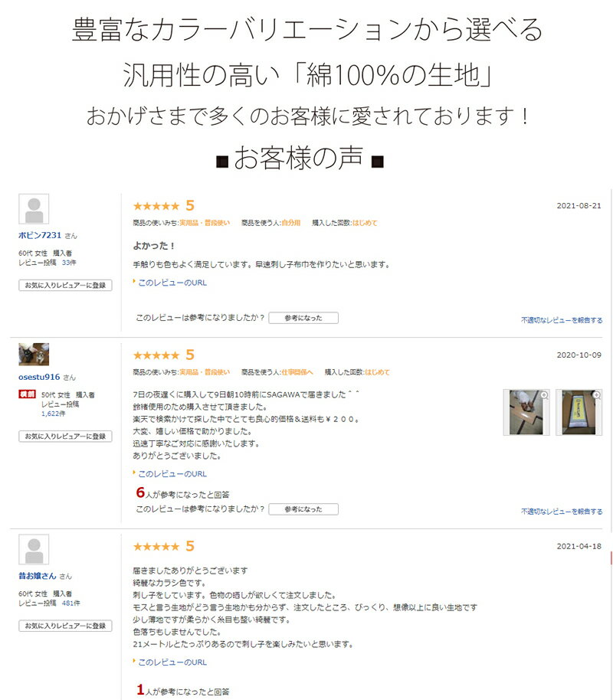Click the red 殿堂 badge icon
The image size is (613, 700).
[x=27, y=394]
